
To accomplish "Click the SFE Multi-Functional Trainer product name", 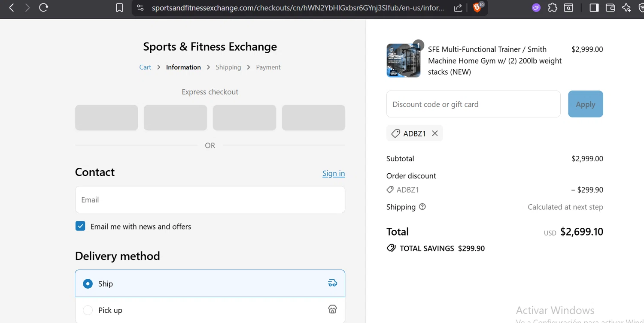I will [495, 60].
